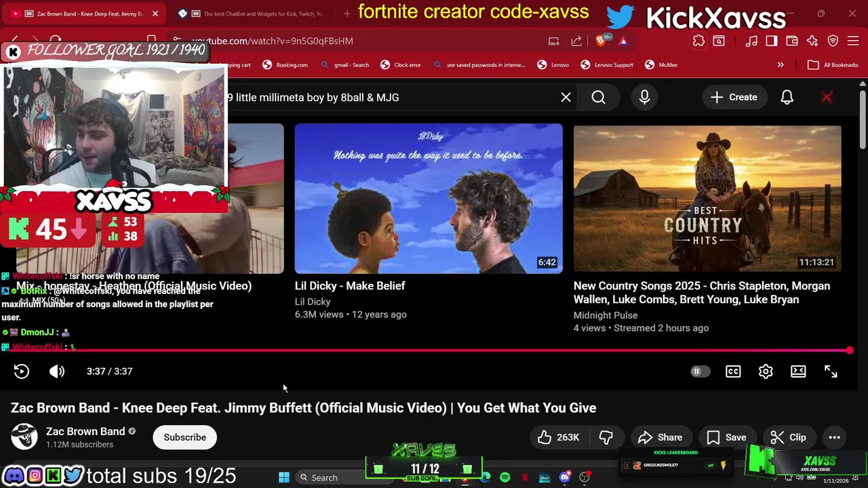
Task: Open the Best Country Hits stream thumbnail
Action: [x=707, y=199]
